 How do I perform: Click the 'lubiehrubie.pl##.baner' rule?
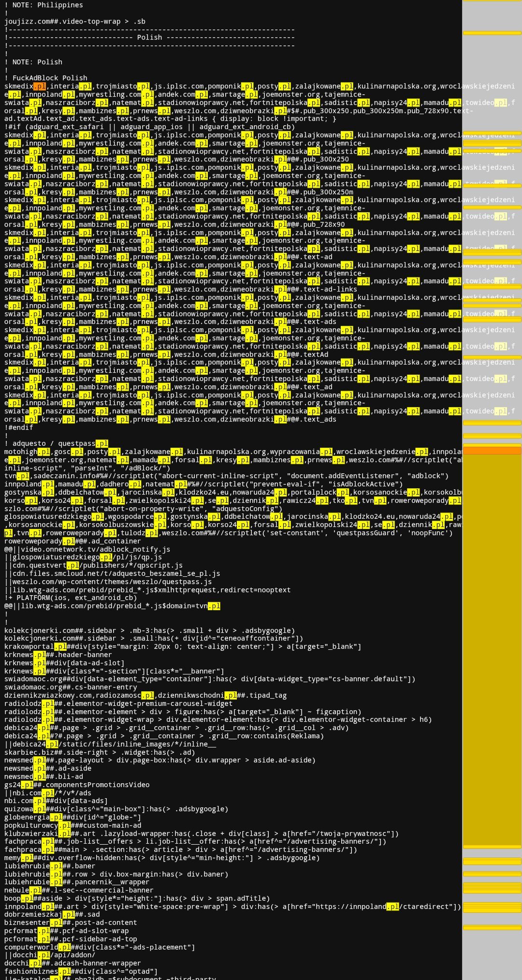click(x=50, y=866)
